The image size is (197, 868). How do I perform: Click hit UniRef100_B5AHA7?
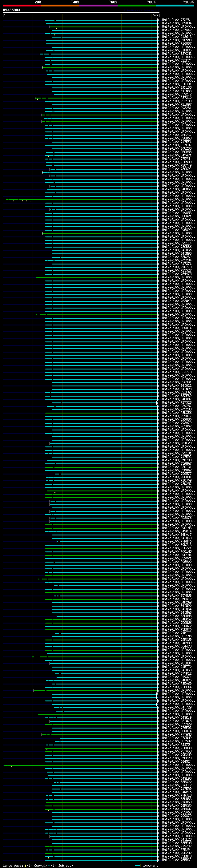click(x=177, y=463)
